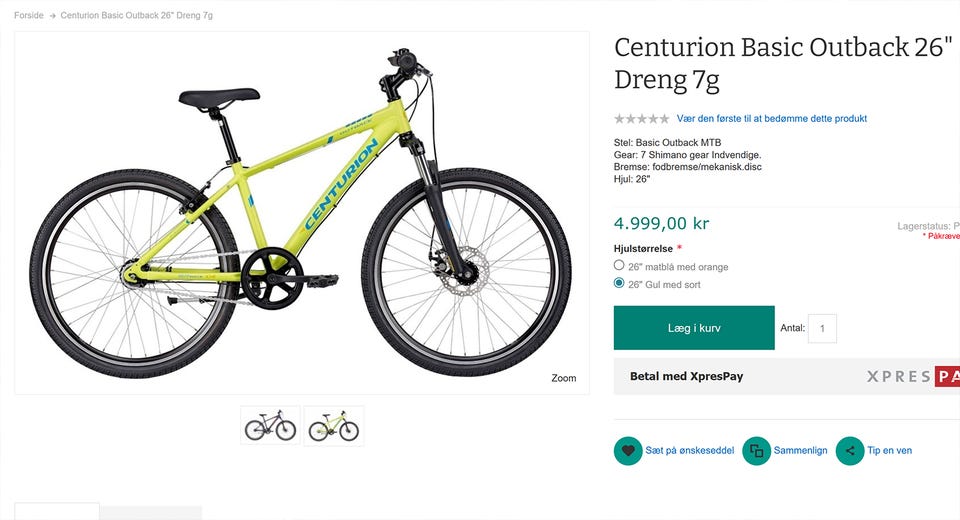The height and width of the screenshot is (520, 960).
Task: Open the Zoom link on product image
Action: tap(564, 378)
